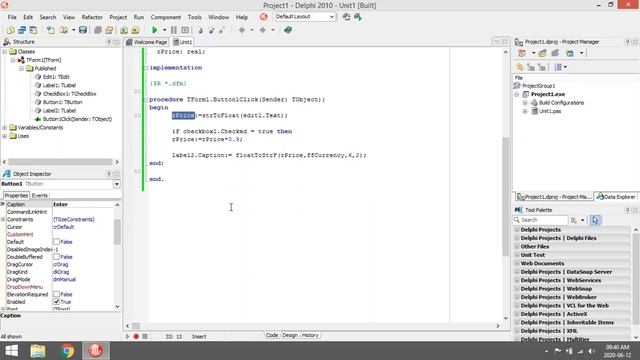Click arrow cursor icon in Tool Palette

coord(595,220)
